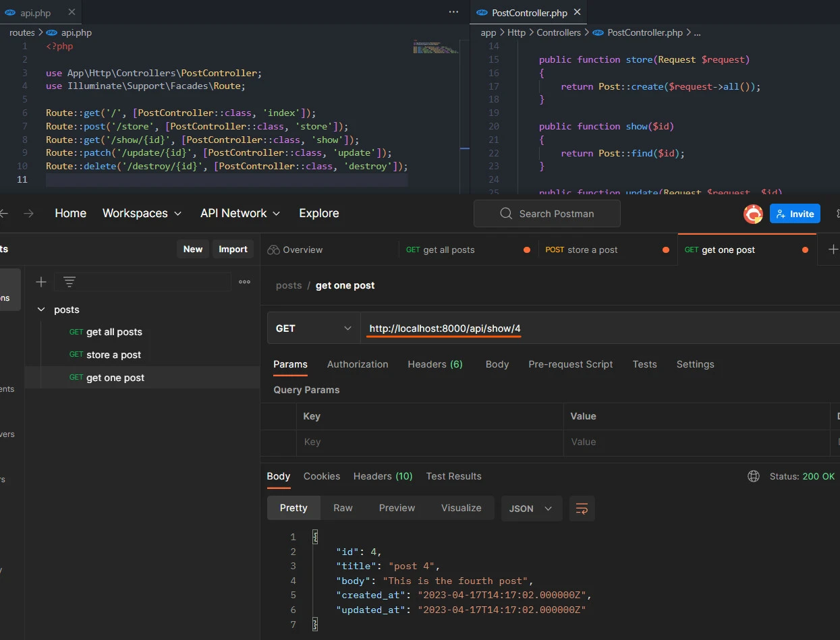Image resolution: width=840 pixels, height=640 pixels.
Task: Select the Raw response view tab
Action: (343, 508)
